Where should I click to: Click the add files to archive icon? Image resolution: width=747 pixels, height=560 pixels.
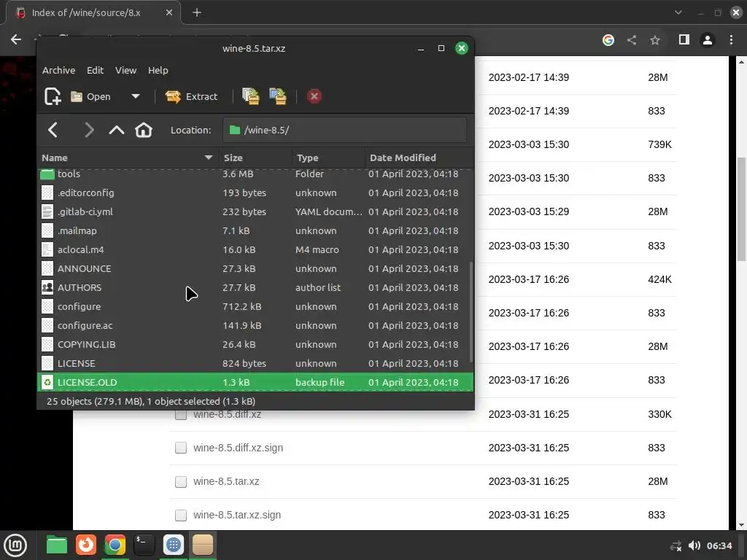[x=251, y=96]
